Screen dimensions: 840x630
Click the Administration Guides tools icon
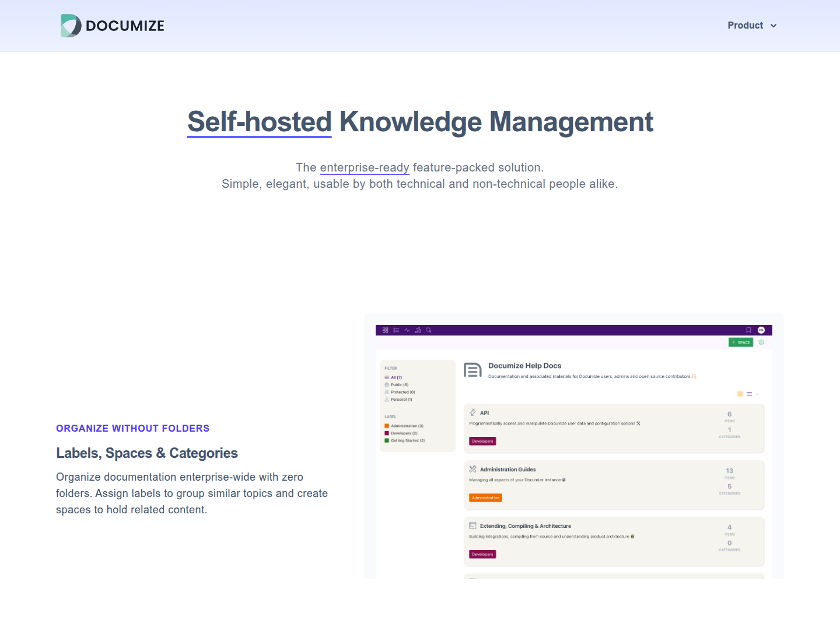[x=473, y=469]
